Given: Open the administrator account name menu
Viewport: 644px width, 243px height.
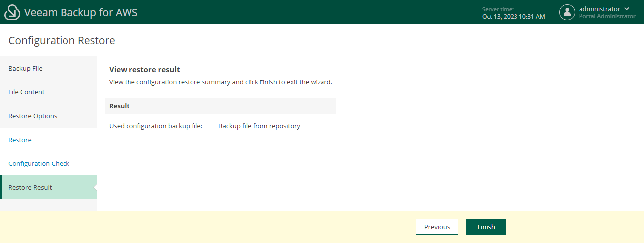Looking at the screenshot, I should tap(599, 9).
